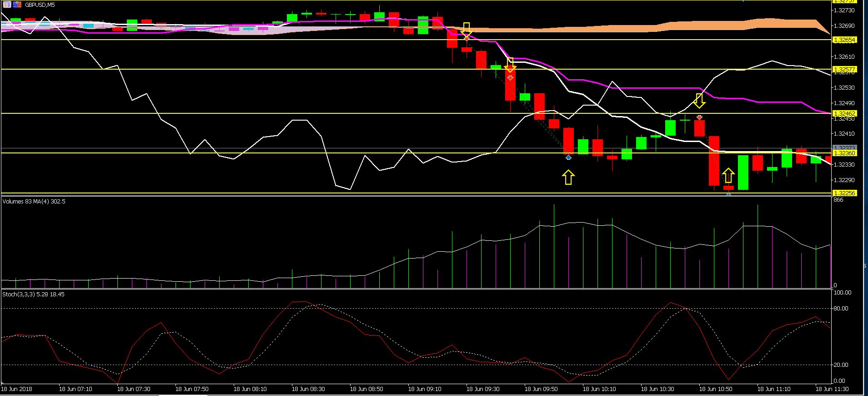Click the yellow 1.32654 price level label

click(x=844, y=40)
